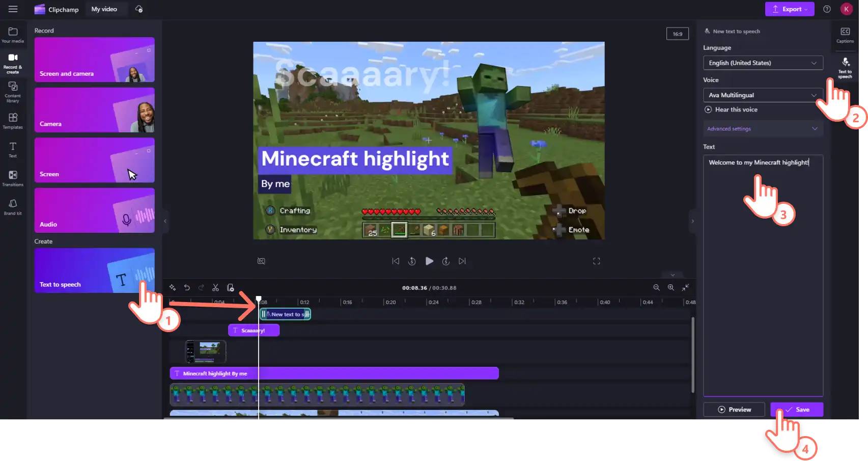This screenshot has height=461, width=868.
Task: Click the duplicate clip icon
Action: (x=230, y=288)
